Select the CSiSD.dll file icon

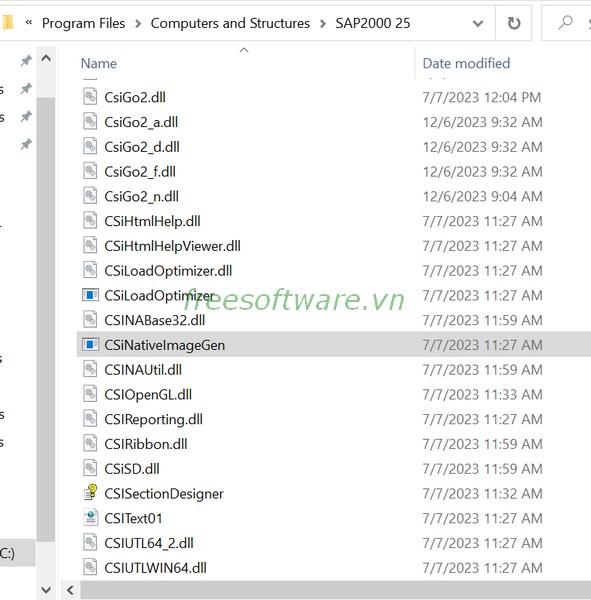pos(90,468)
